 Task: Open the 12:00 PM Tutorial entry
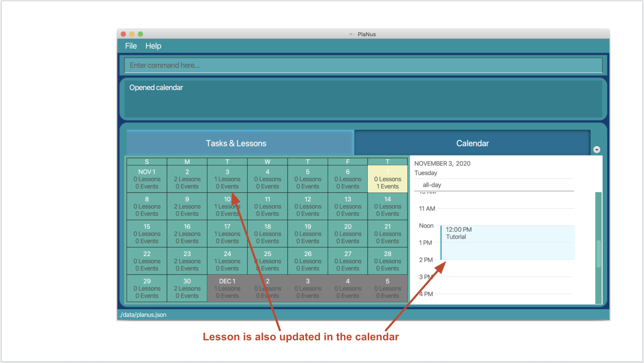507,242
